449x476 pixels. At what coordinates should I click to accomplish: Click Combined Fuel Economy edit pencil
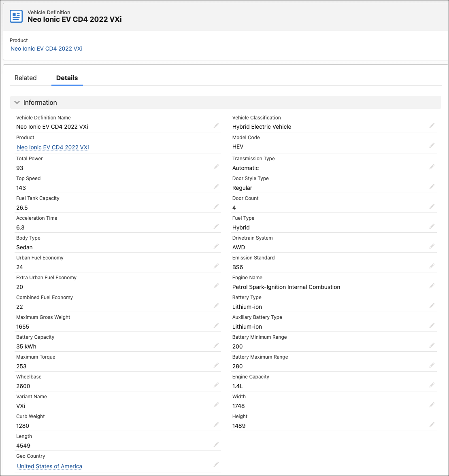tap(216, 305)
